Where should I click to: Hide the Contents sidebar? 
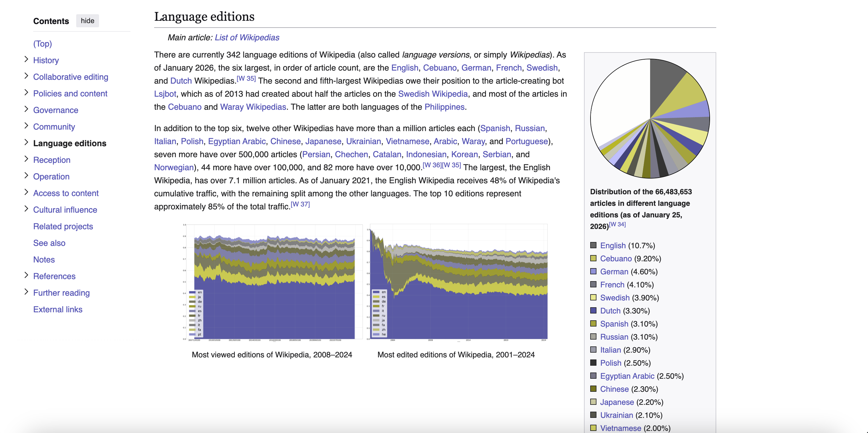[87, 21]
